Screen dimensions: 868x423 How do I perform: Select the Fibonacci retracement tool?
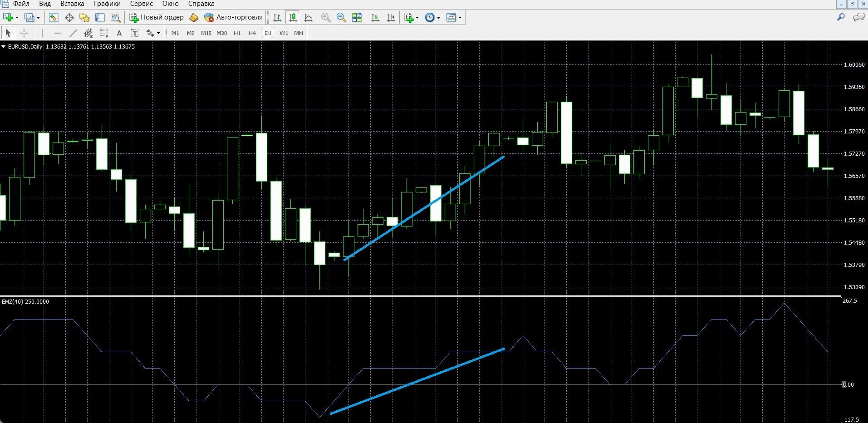pos(104,33)
